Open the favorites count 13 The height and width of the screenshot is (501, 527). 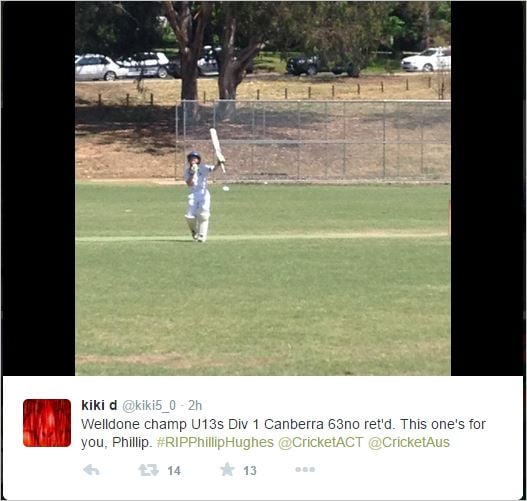[x=250, y=471]
